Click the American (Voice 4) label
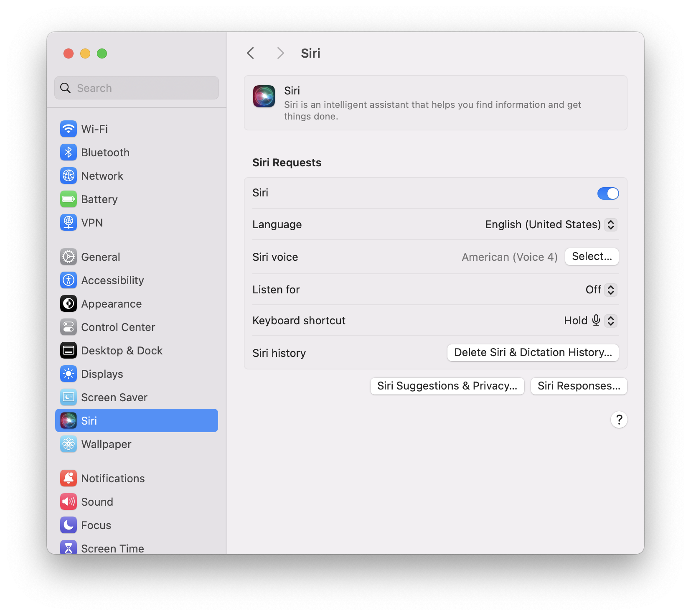Screen dimensions: 691x616 point(510,257)
